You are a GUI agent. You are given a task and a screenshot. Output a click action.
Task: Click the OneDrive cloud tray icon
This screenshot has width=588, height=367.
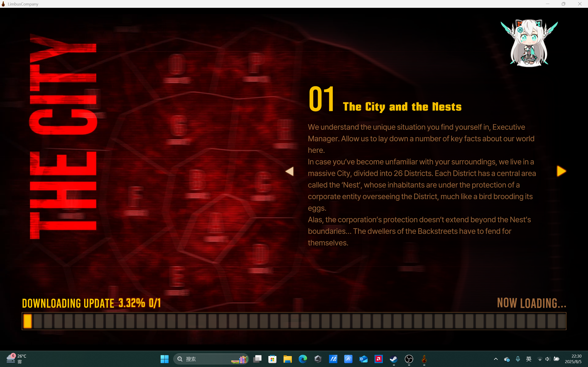[x=507, y=359]
